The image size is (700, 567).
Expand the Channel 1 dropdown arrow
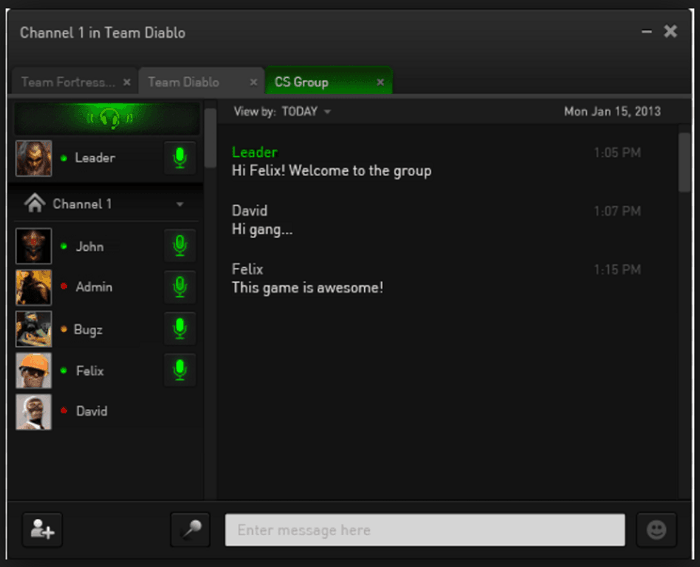click(180, 204)
